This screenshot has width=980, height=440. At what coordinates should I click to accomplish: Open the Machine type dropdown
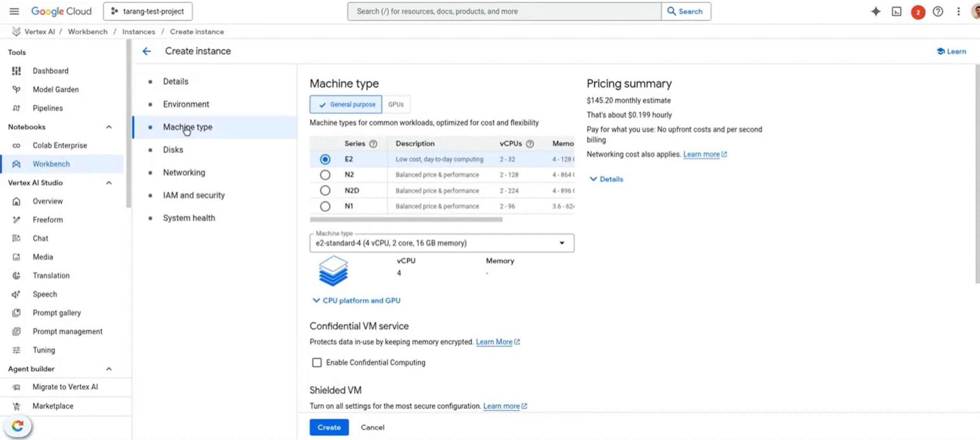(442, 243)
